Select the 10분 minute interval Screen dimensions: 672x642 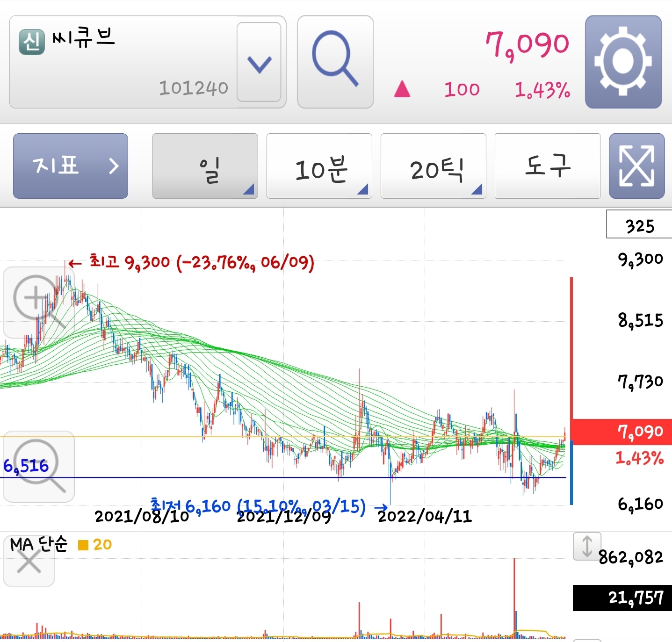tap(319, 166)
